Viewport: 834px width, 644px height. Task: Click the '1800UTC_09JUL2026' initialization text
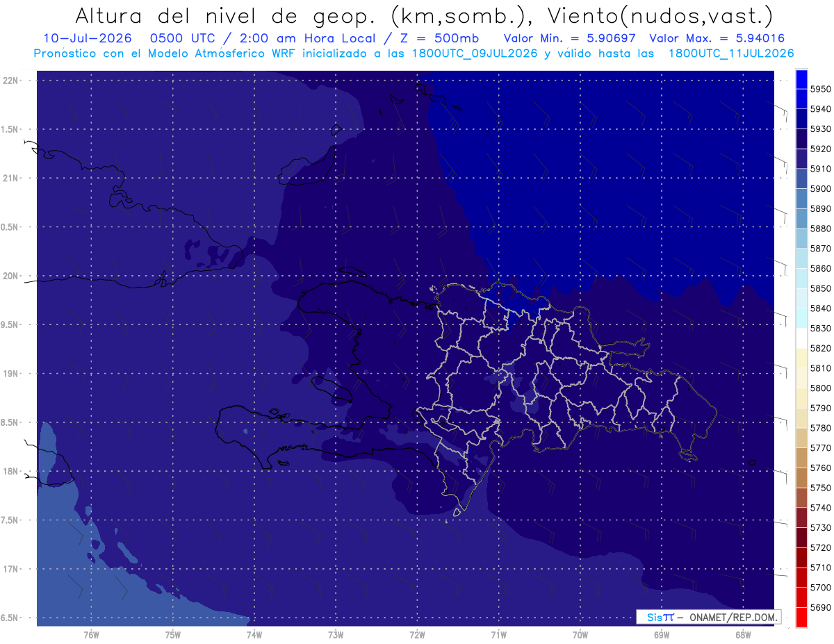coord(475,53)
